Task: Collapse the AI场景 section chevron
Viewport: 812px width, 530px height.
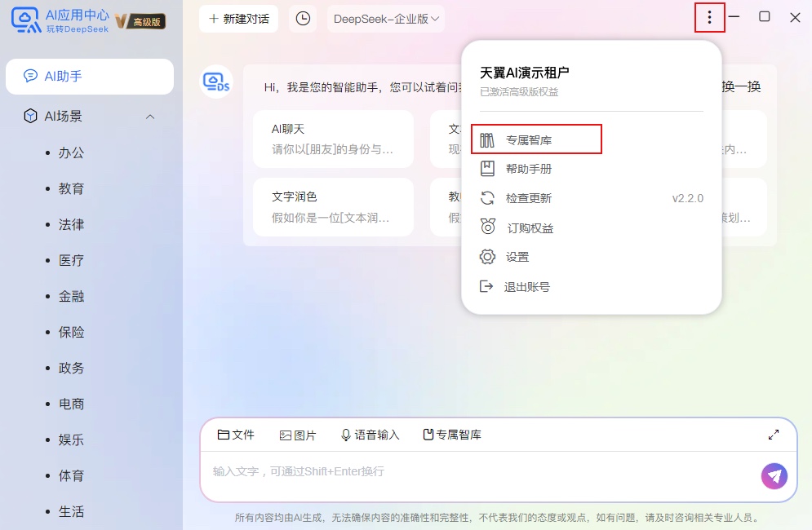Action: tap(150, 117)
